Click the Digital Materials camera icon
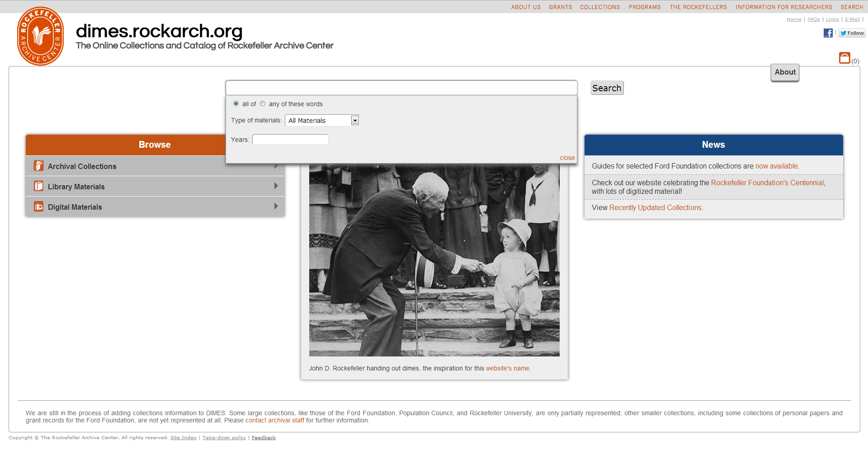868x450 pixels. pyautogui.click(x=39, y=206)
